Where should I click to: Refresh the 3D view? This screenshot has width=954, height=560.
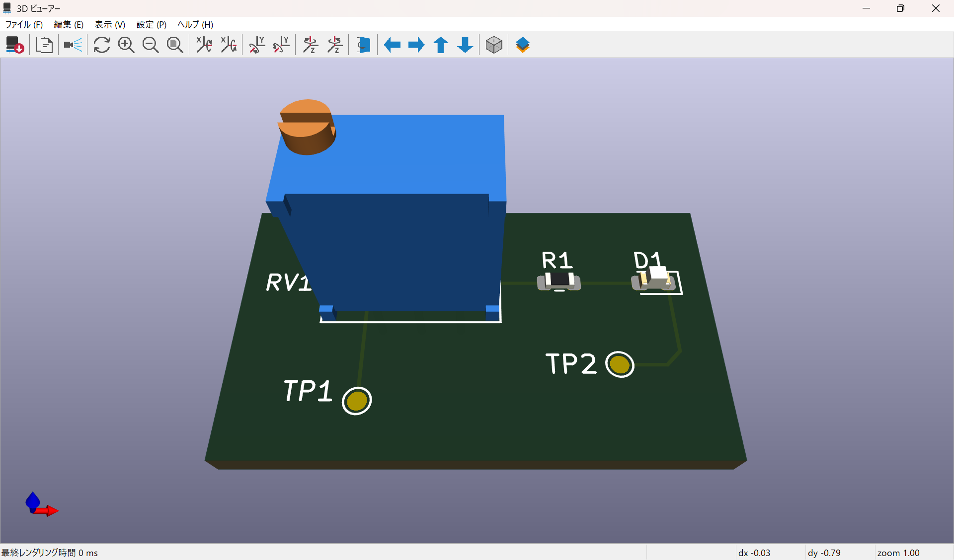(101, 45)
